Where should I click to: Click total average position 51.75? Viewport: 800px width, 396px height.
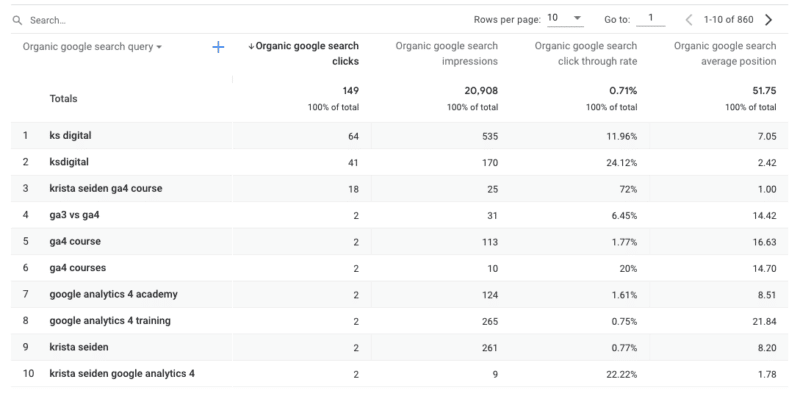pyautogui.click(x=764, y=91)
